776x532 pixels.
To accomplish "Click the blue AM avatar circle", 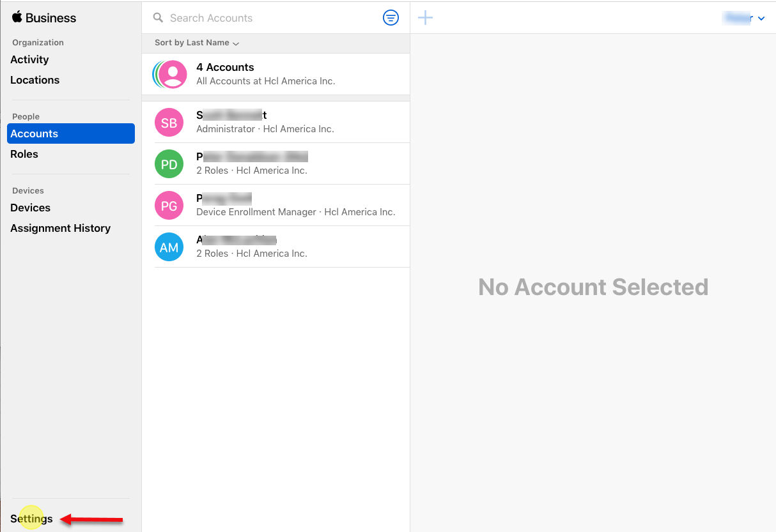I will pos(169,248).
